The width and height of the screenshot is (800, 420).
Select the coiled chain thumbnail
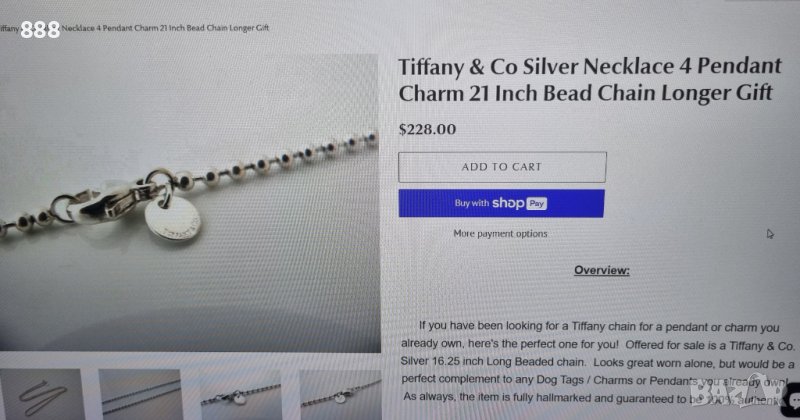(x=41, y=394)
